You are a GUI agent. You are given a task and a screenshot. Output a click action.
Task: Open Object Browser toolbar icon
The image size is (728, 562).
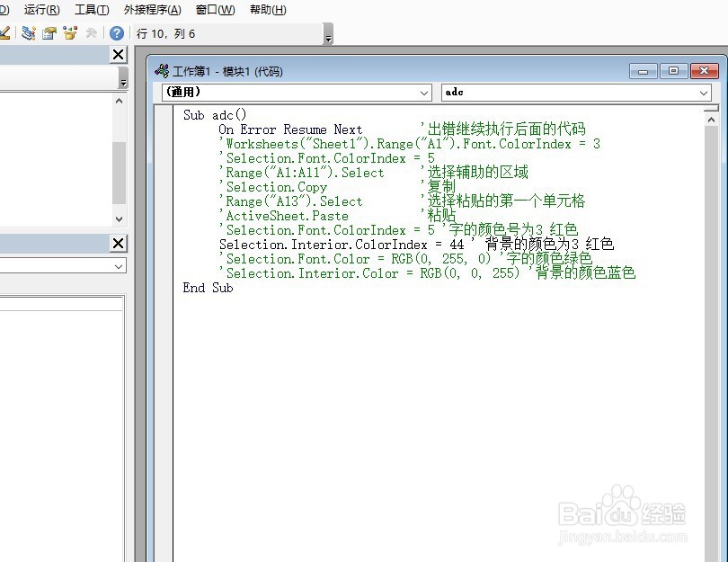[x=70, y=33]
